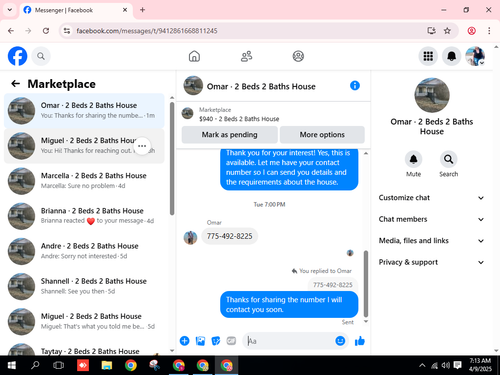The height and width of the screenshot is (375, 500).
Task: Open Chrome three-dot menu
Action: point(489,31)
